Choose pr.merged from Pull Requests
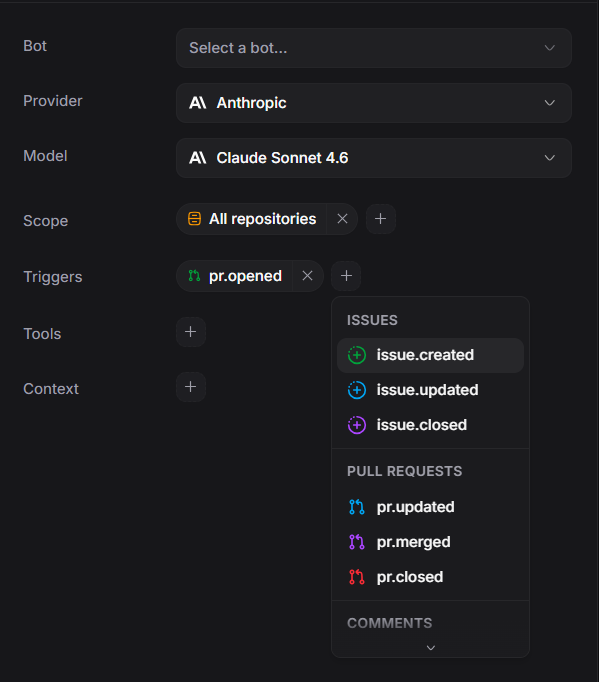Image resolution: width=599 pixels, height=682 pixels. tap(430, 542)
